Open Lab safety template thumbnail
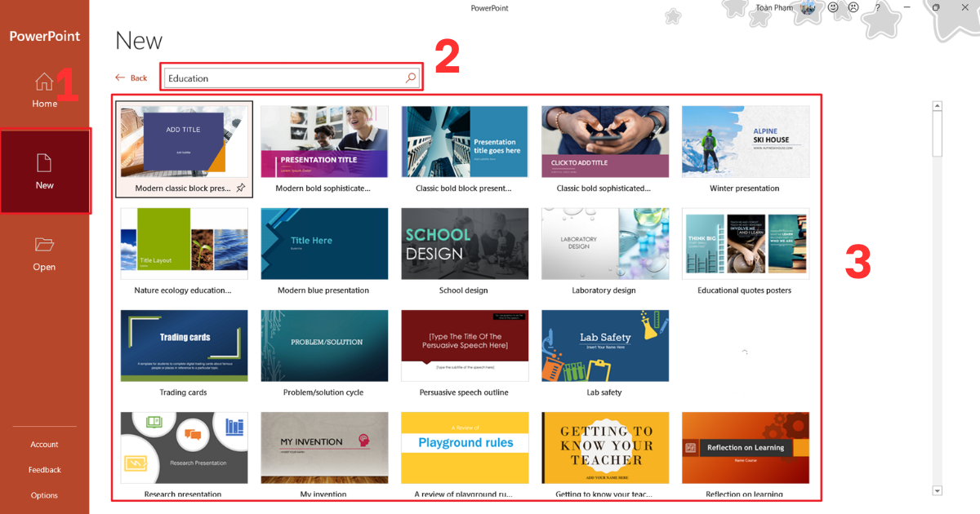Image resolution: width=980 pixels, height=514 pixels. tap(605, 346)
